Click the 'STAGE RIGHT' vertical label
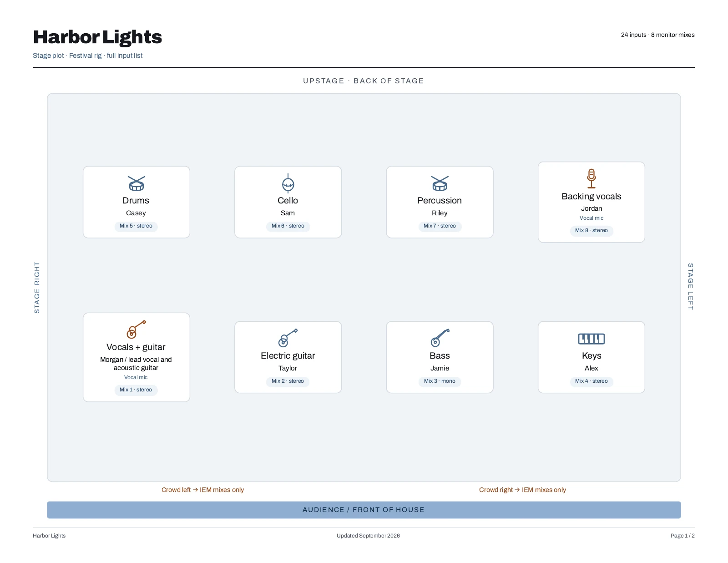728x563 pixels. pos(37,288)
